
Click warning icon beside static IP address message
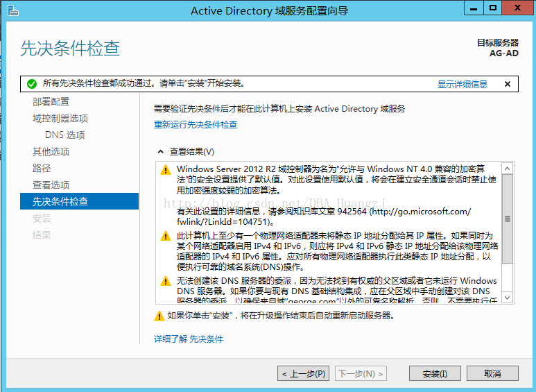166,236
